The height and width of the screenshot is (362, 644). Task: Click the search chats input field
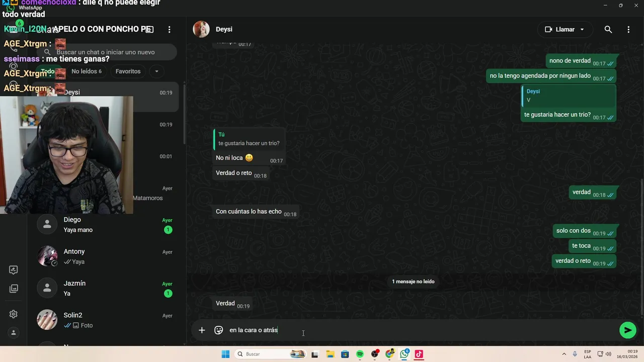coord(107,52)
